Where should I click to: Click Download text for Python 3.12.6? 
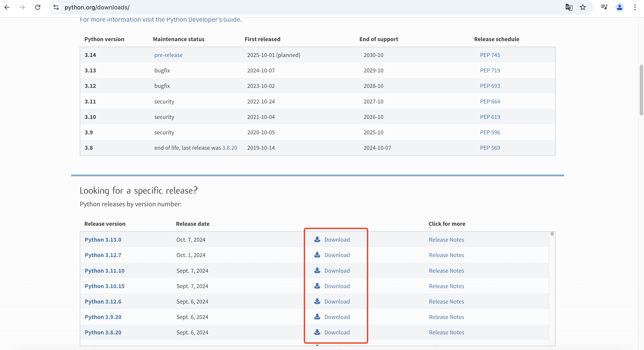[x=337, y=301]
